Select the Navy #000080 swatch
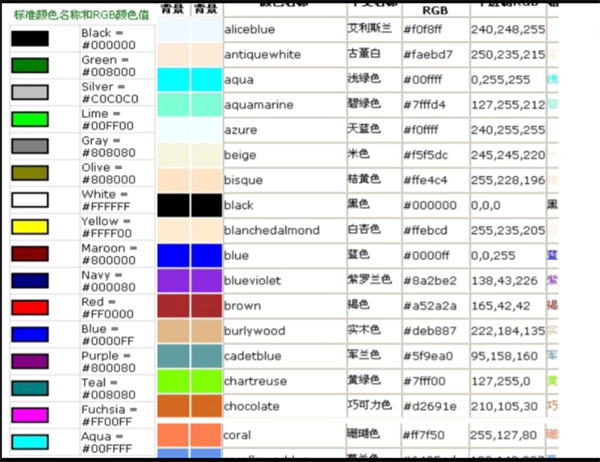The width and height of the screenshot is (600, 462). 30,281
